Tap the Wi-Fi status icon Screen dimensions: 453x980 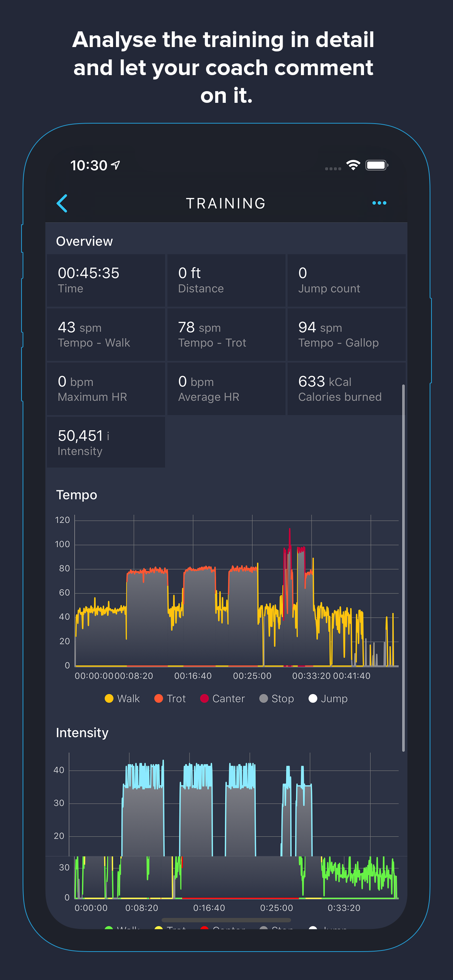[353, 165]
